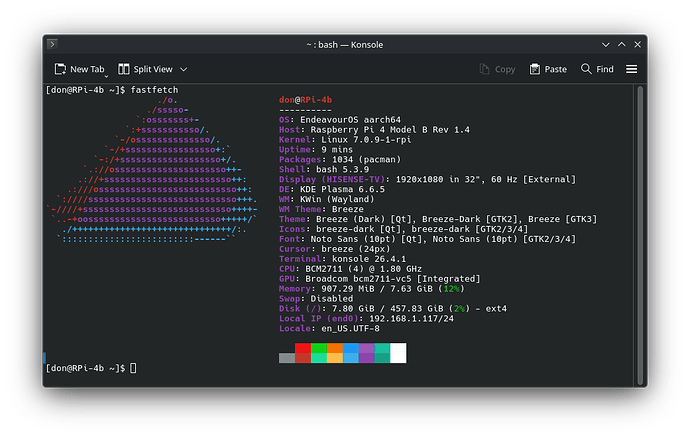The height and width of the screenshot is (438, 690).
Task: Click the 'Font' label
Action: pos(289,239)
